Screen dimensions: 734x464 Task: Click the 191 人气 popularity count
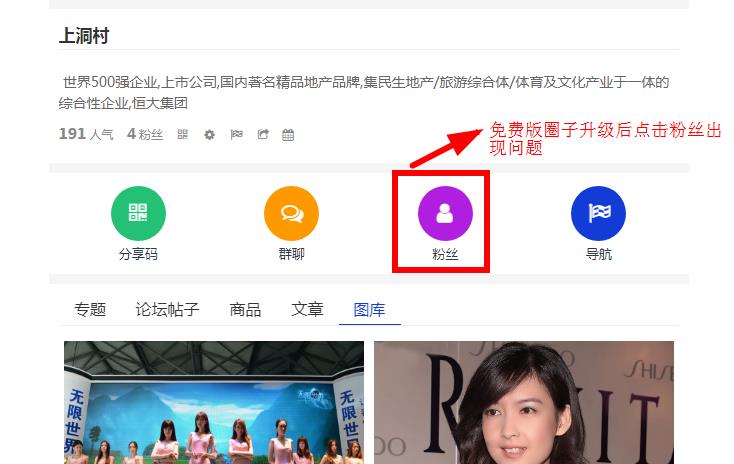pos(86,134)
